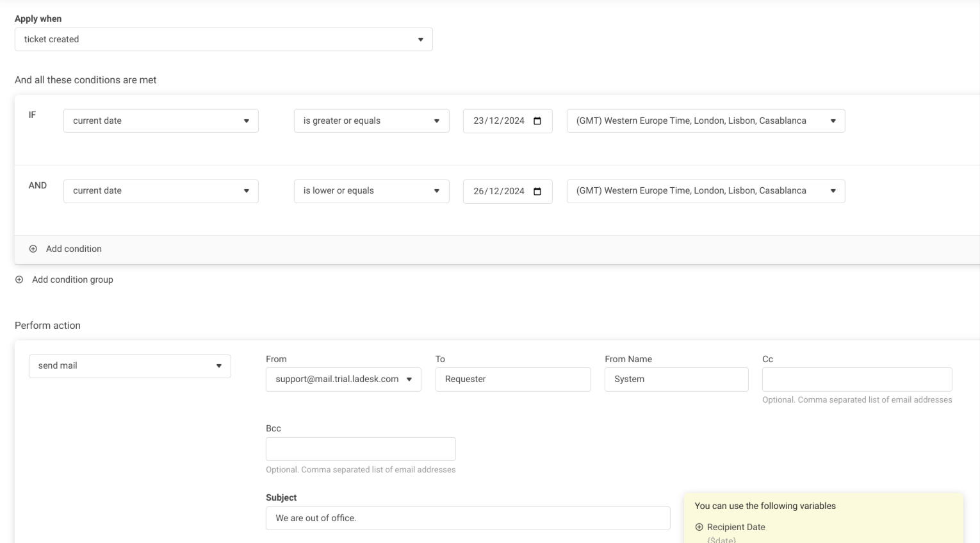Click plus icon beside Add condition

tap(33, 249)
